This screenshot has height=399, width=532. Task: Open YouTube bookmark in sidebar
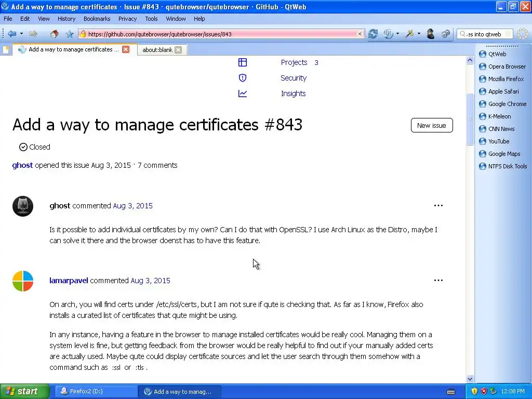[494, 141]
